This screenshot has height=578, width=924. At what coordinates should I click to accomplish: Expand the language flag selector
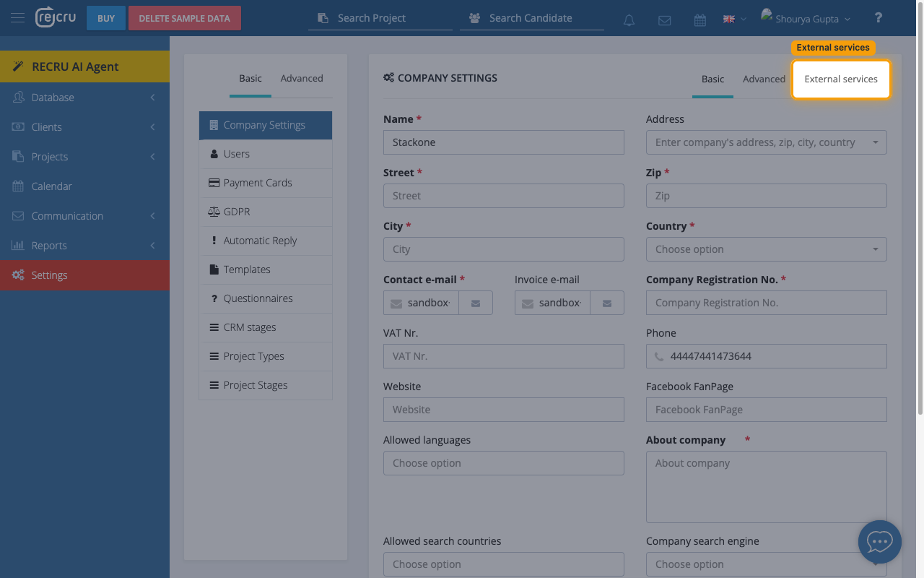coord(734,20)
